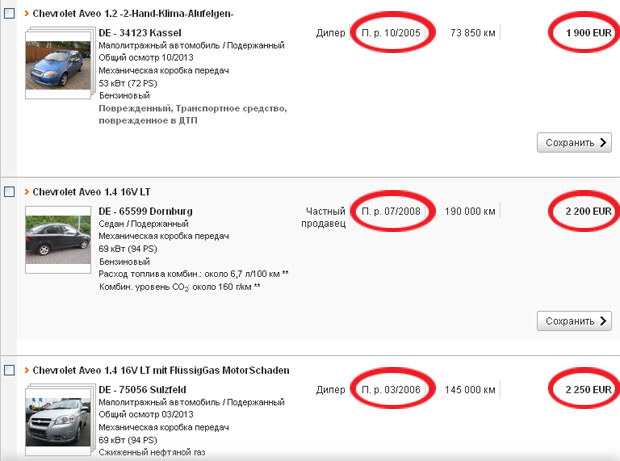Click orange arrow before the FlussigGas listing title

coord(25,370)
